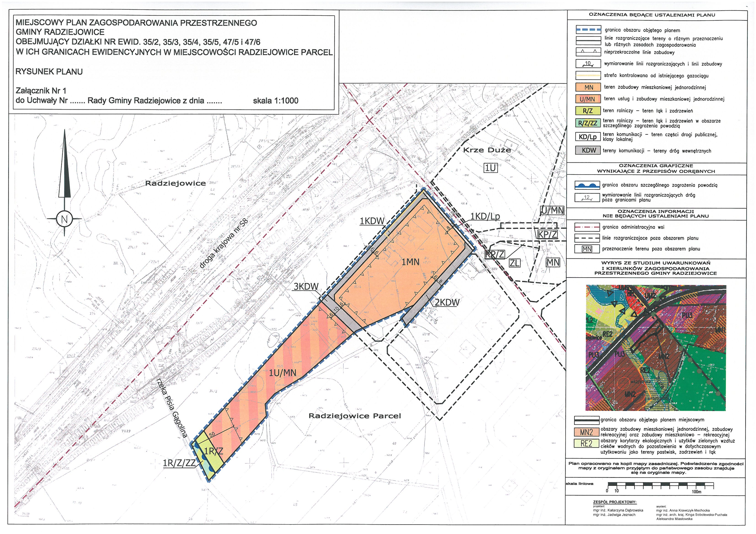Click the 2KDW label
756x534 pixels.
tap(447, 302)
